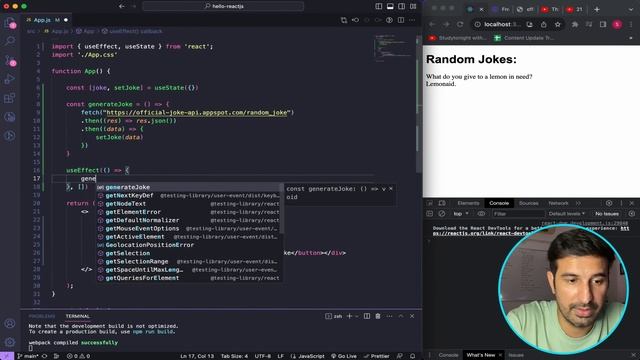
Task: Add a new terminal with plus icon
Action: click(x=349, y=316)
